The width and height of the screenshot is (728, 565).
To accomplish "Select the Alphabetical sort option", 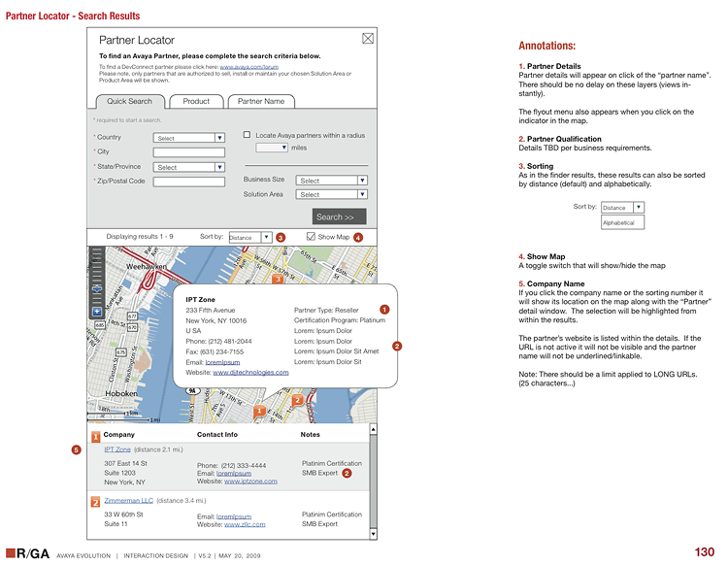I will [622, 222].
